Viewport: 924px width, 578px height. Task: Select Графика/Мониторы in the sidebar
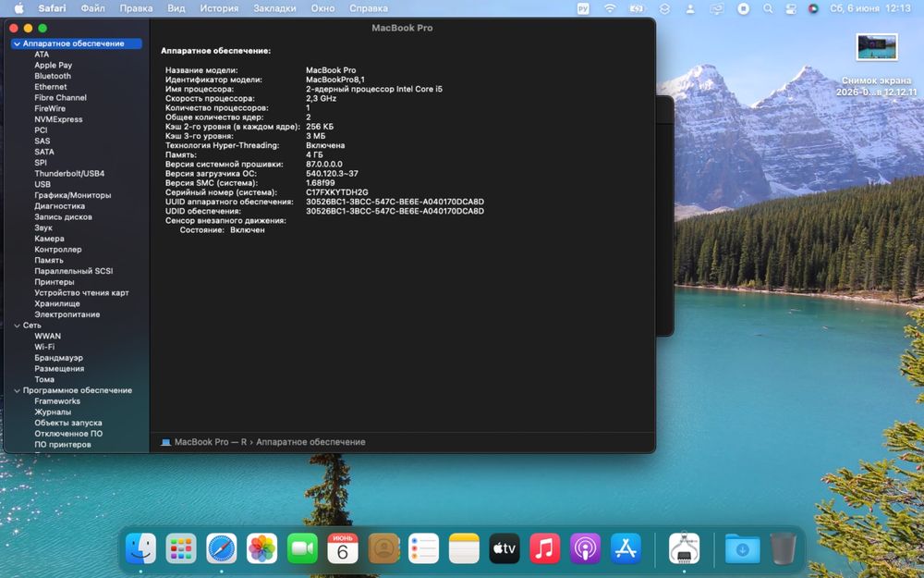72,195
